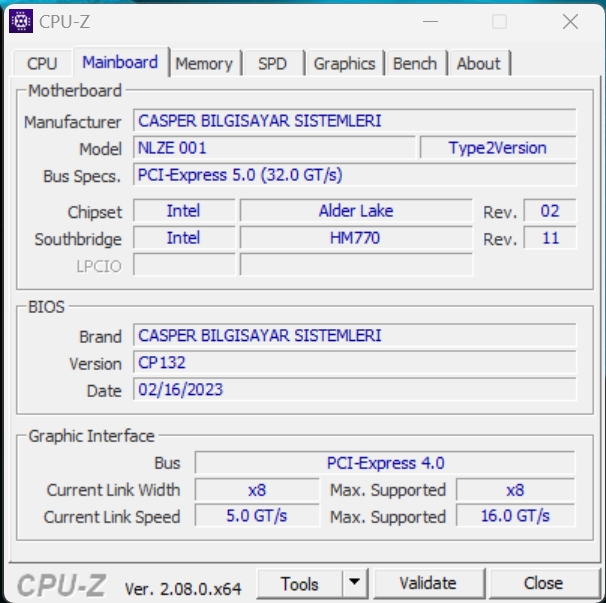Click Max. Supported link width x8
The image size is (606, 603).
[x=516, y=490]
